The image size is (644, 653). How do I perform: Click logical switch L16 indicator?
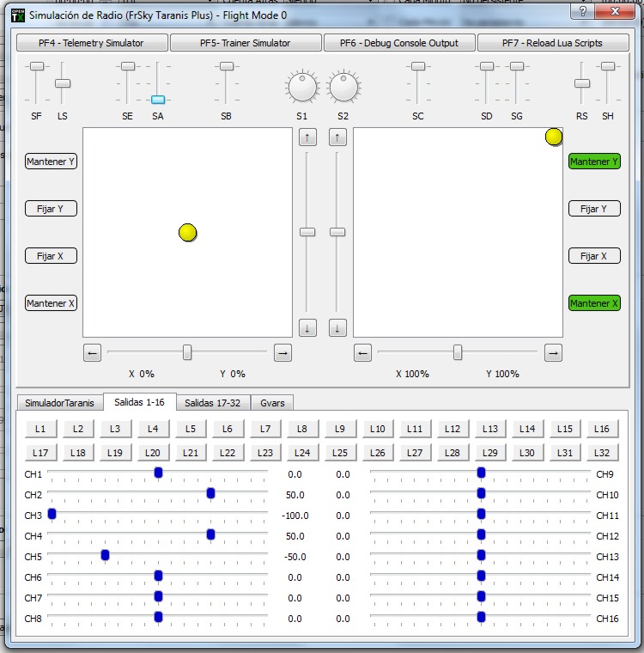[602, 429]
